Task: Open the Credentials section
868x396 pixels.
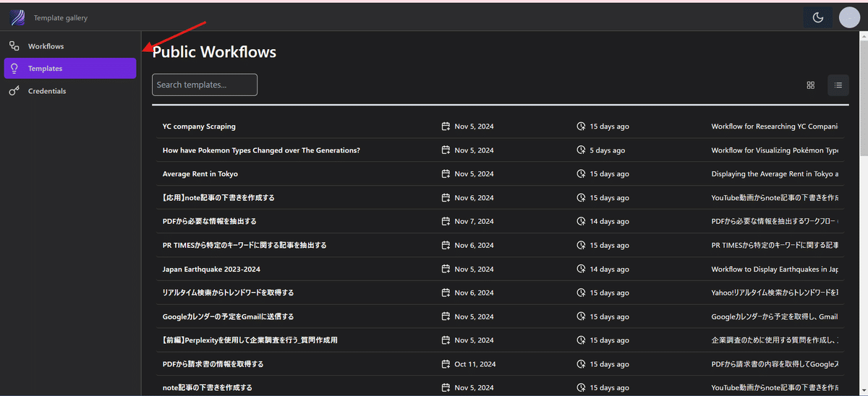Action: 47,91
